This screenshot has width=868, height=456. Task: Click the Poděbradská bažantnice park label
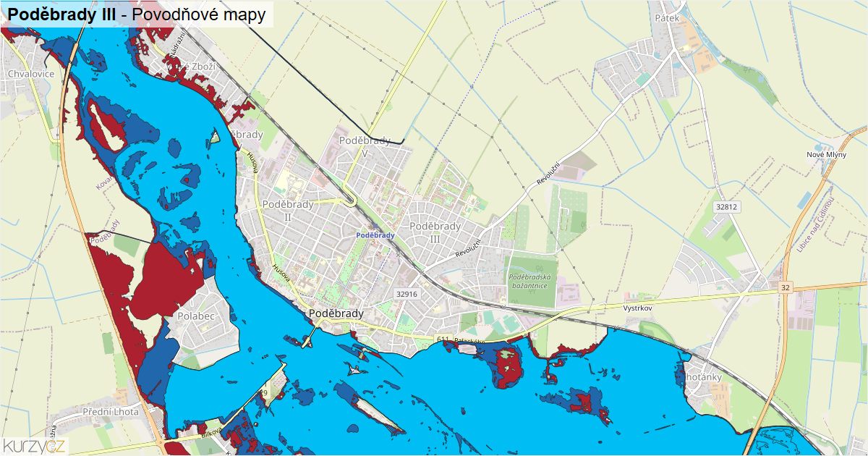click(x=530, y=282)
